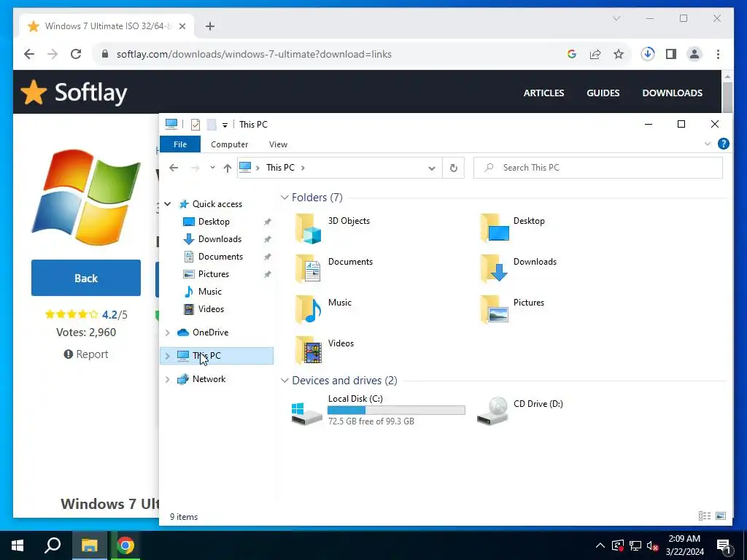Expand the Network tree node

[168, 379]
